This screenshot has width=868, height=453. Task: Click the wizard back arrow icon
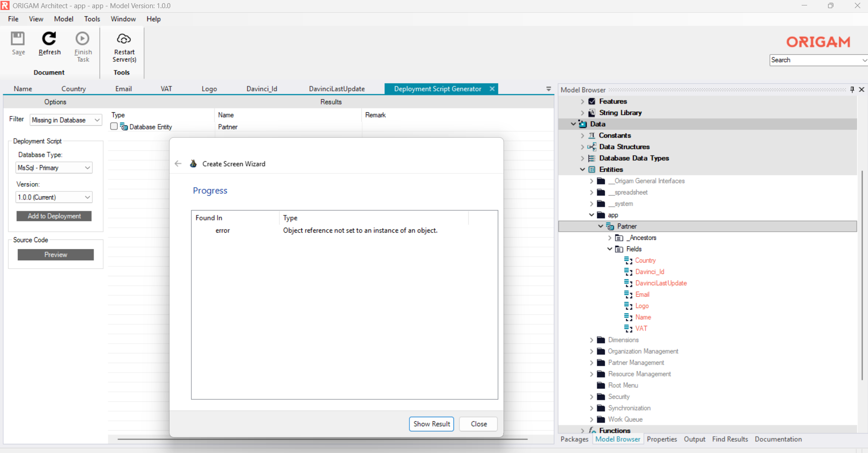(178, 164)
